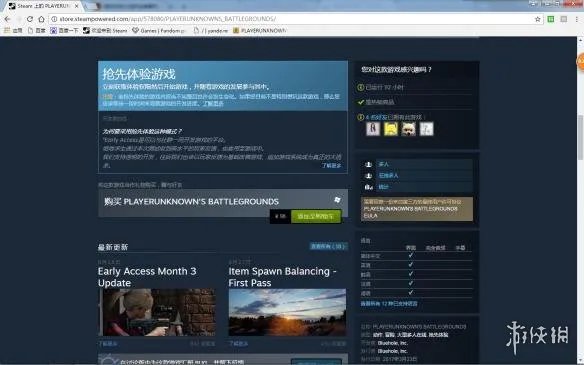
Task: Click the page's vertical scrollbar thumb
Action: click(580, 137)
